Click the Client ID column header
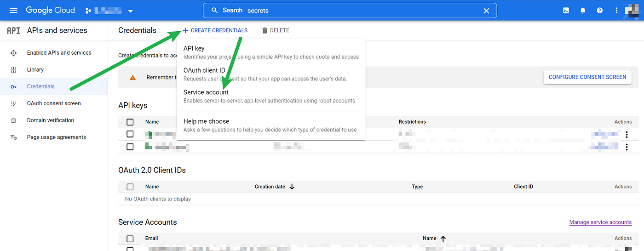The height and width of the screenshot is (251, 644). (x=523, y=187)
